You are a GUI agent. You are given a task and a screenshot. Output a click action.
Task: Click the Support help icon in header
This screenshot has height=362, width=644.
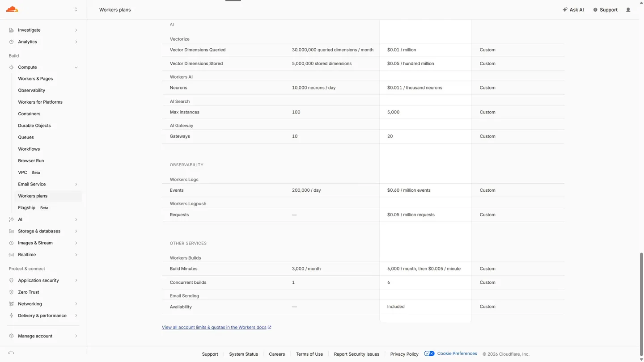595,10
